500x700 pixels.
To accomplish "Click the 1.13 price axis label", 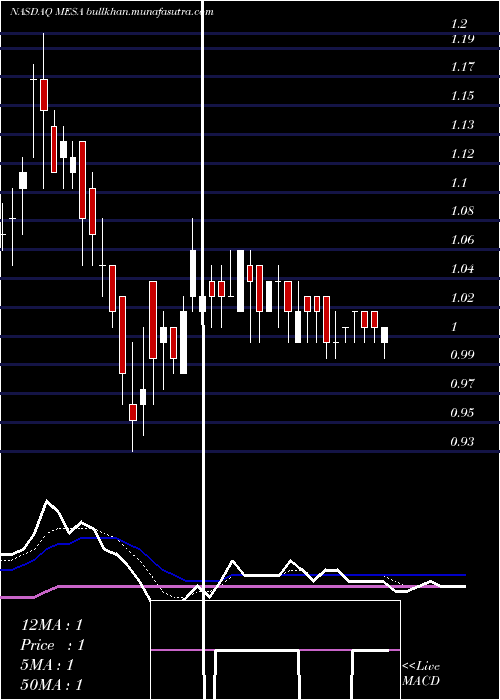I will [x=462, y=125].
